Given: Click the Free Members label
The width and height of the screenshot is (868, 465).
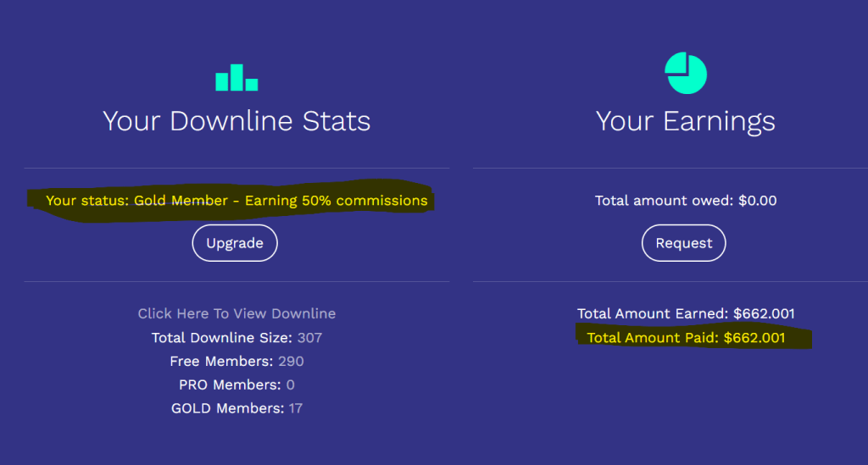Looking at the screenshot, I should tap(219, 362).
